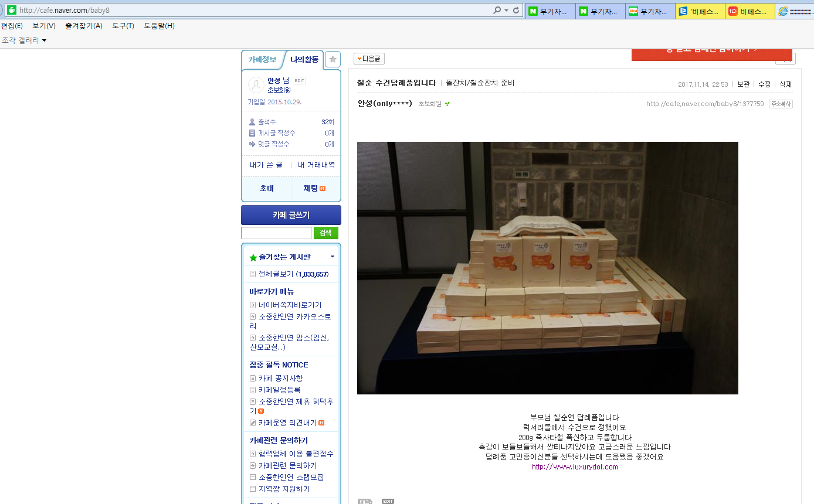The width and height of the screenshot is (814, 504).
Task: Switch to the first 무기자 Naver tab
Action: [x=551, y=11]
